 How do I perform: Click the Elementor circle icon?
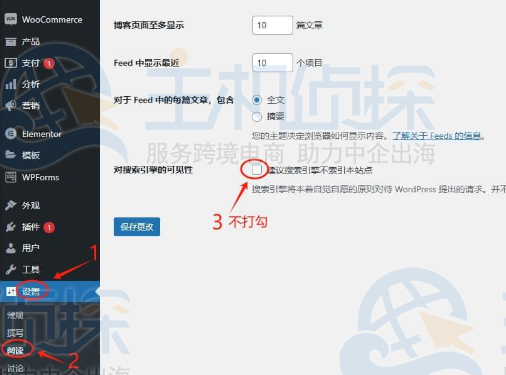11,134
